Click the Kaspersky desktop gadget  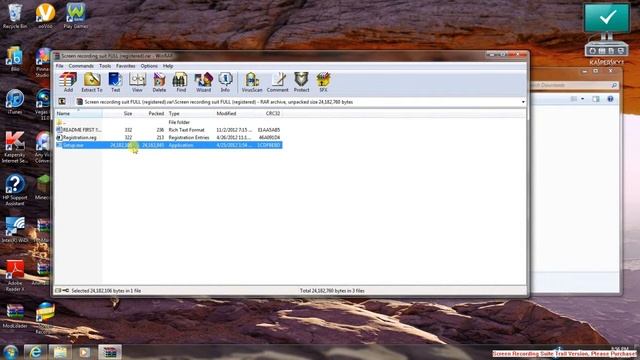607,34
